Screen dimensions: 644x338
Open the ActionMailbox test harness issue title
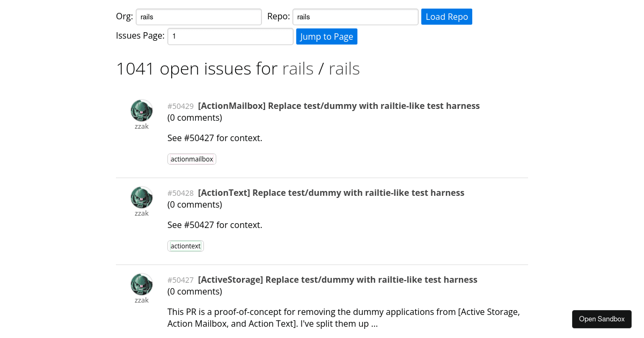339,106
